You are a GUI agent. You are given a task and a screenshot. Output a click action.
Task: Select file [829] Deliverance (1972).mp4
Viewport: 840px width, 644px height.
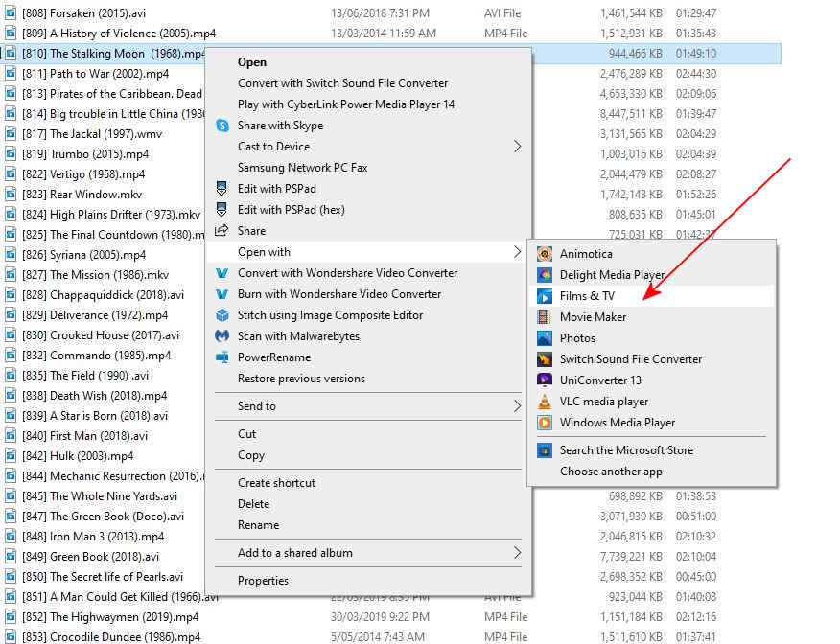[95, 315]
